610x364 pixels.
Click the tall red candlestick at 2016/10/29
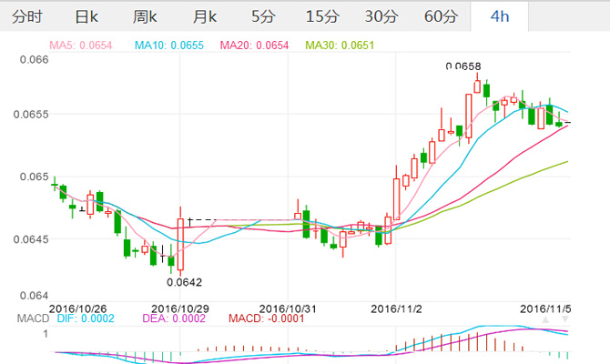(180, 242)
